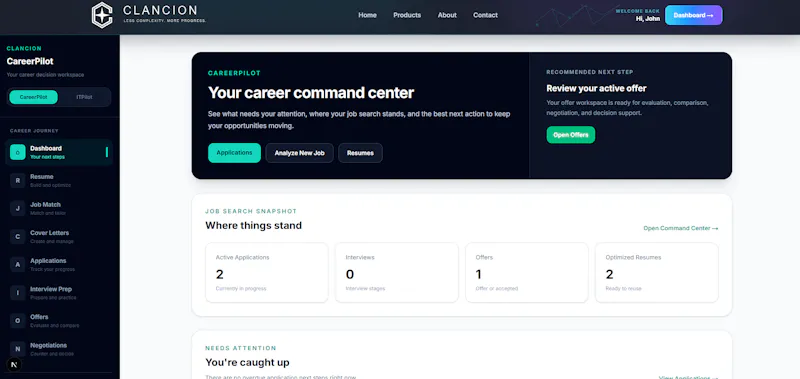Click the Resumes hero button
The width and height of the screenshot is (800, 379).
click(x=360, y=153)
